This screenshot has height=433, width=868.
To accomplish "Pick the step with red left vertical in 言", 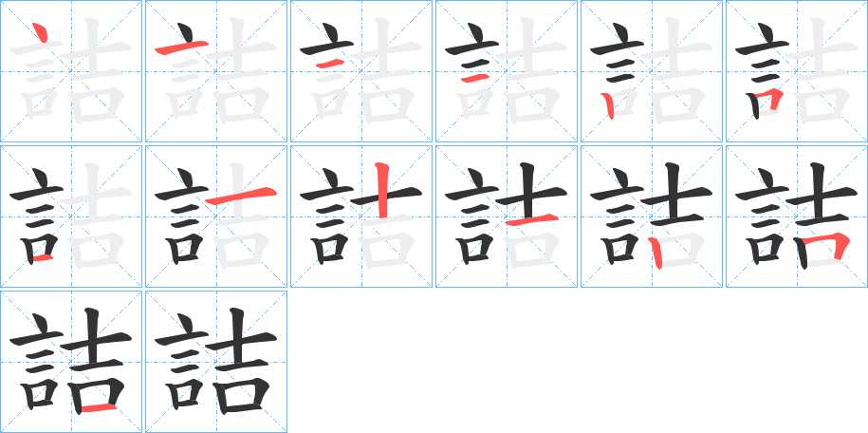I will click(652, 71).
